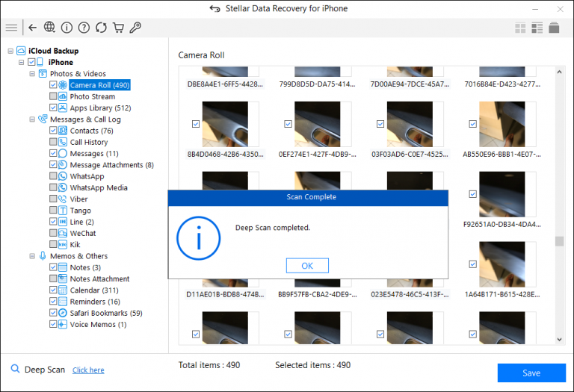Click OK in Scan Complete dialog
The height and width of the screenshot is (392, 574).
coord(307,266)
